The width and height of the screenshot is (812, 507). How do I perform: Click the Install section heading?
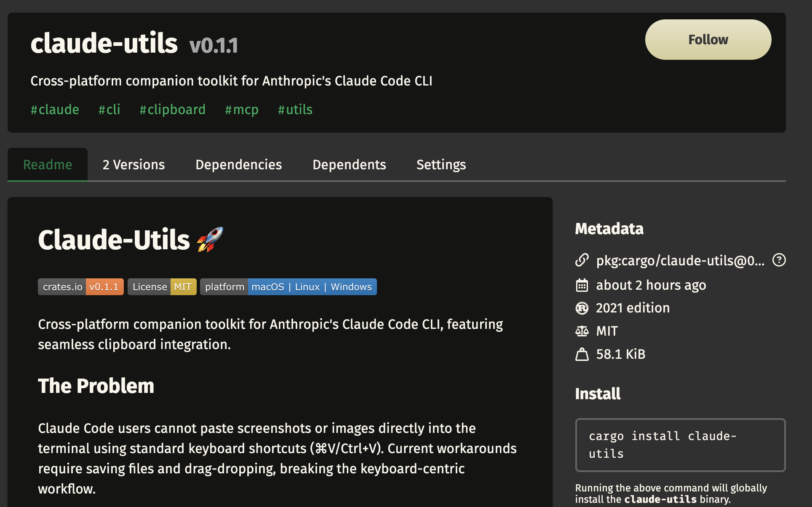point(598,394)
